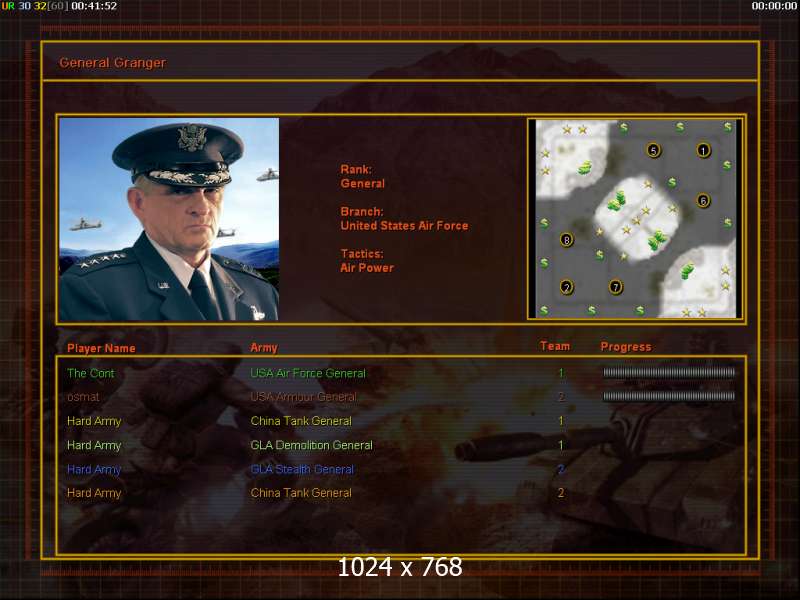Click osmat's loading progress bar

(669, 396)
